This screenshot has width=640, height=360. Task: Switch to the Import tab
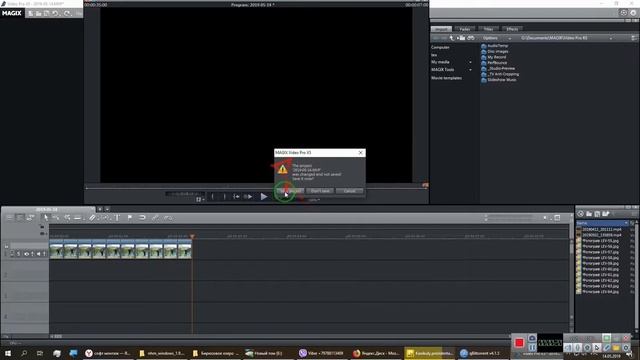441,29
